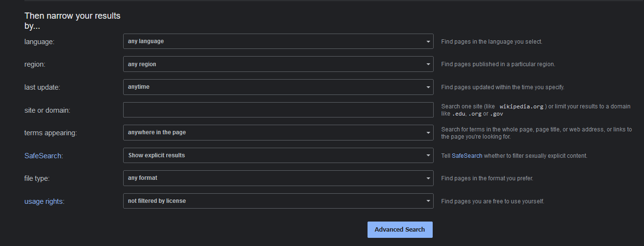This screenshot has height=246, width=644.
Task: Click the arrow icon on any format
Action: click(428, 178)
